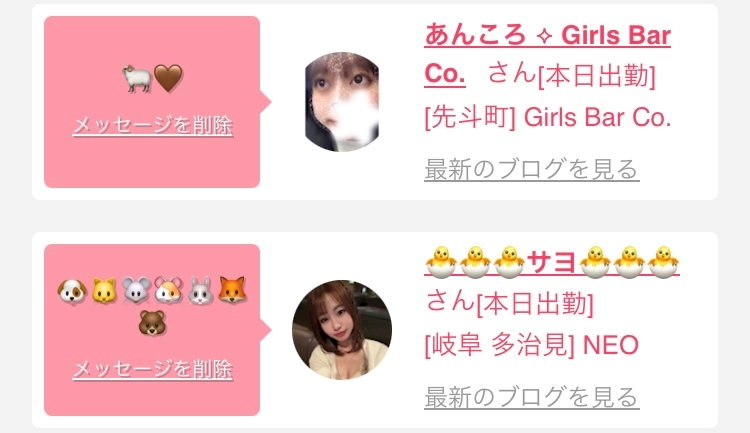Click the gray mouse face emoji
The width and height of the screenshot is (750, 433).
pyautogui.click(x=136, y=290)
